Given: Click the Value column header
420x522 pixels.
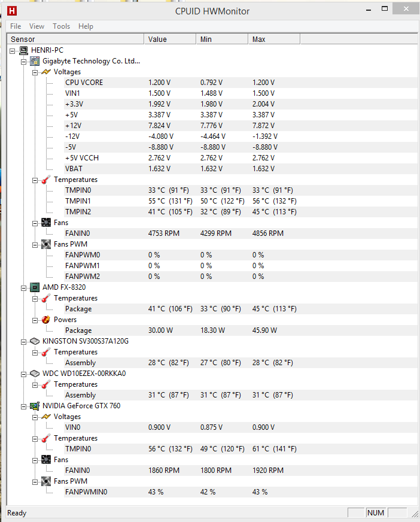Looking at the screenshot, I should [x=169, y=39].
